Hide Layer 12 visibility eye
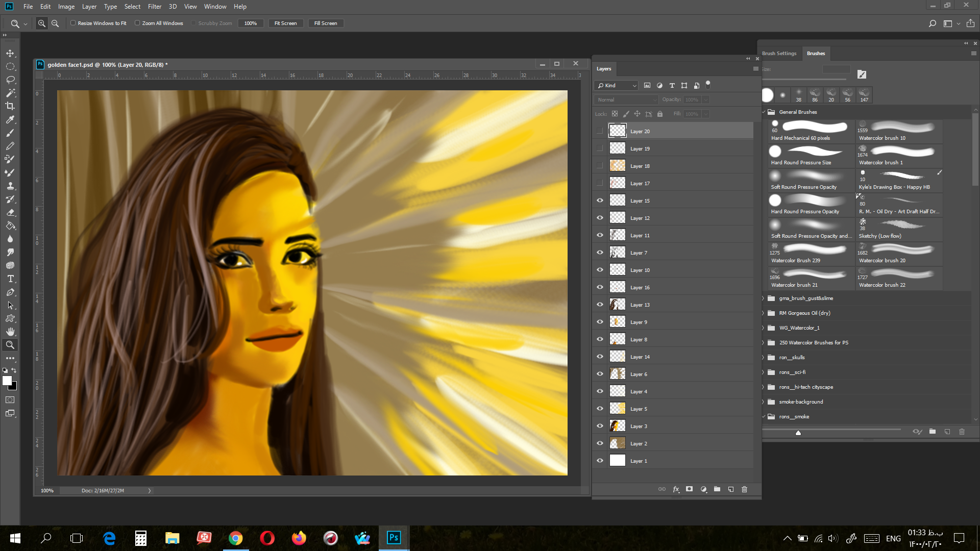Screen dimensions: 980x551 pos(600,218)
